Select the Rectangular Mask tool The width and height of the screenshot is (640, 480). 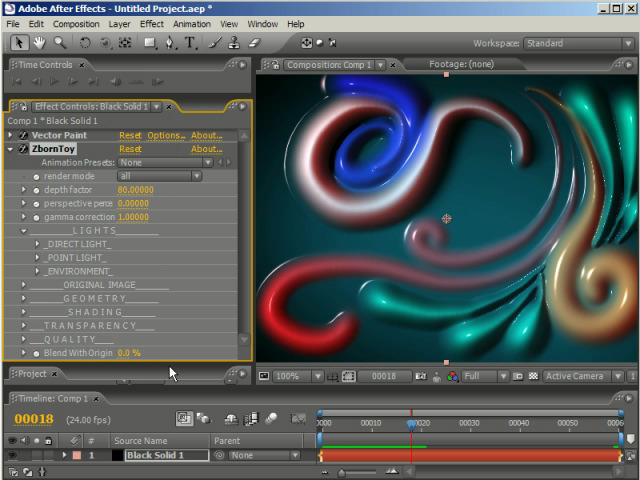pos(150,43)
